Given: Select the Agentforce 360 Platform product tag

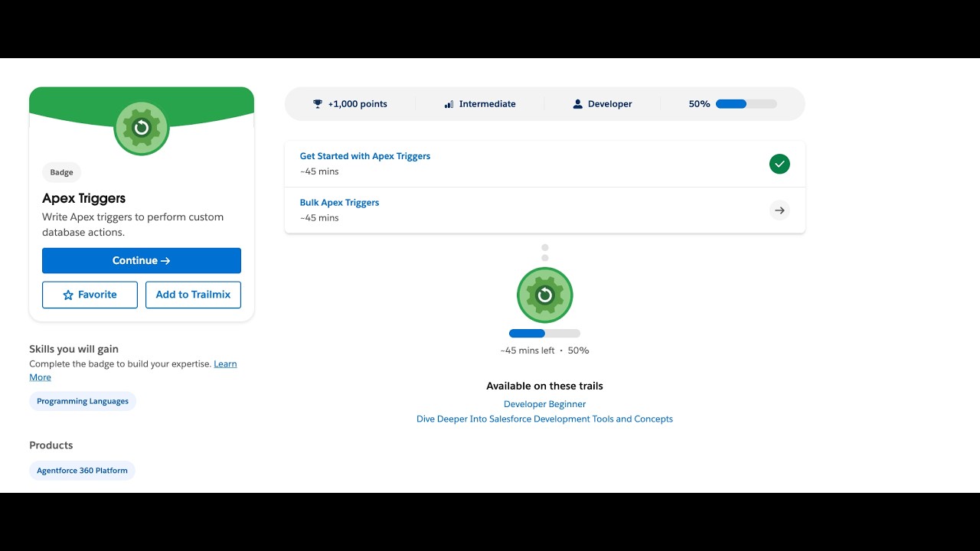Looking at the screenshot, I should tap(82, 471).
